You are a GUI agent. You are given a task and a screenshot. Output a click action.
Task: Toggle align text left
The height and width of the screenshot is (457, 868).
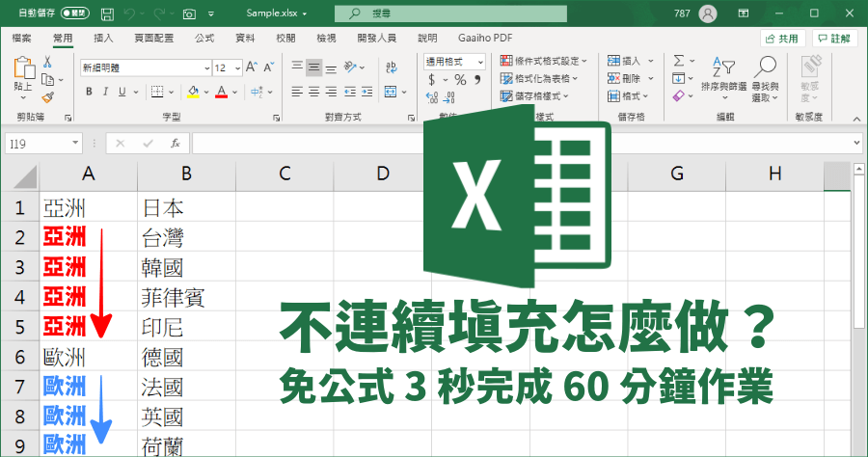[297, 92]
